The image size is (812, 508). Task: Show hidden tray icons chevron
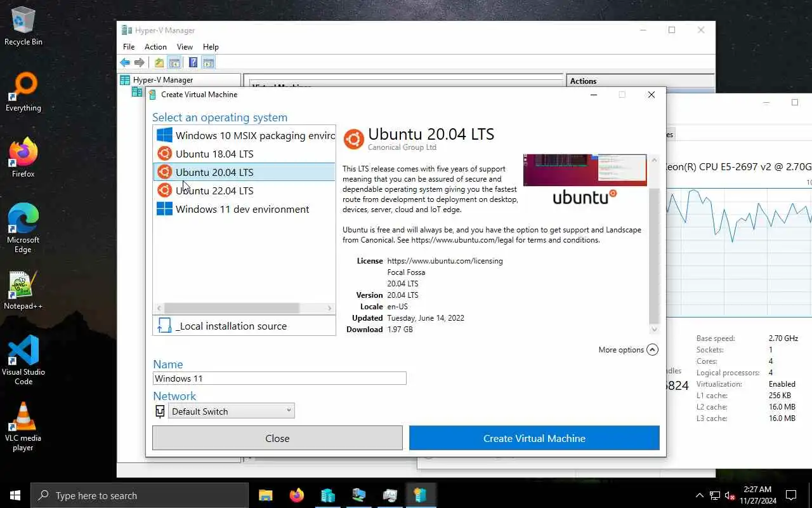click(700, 495)
